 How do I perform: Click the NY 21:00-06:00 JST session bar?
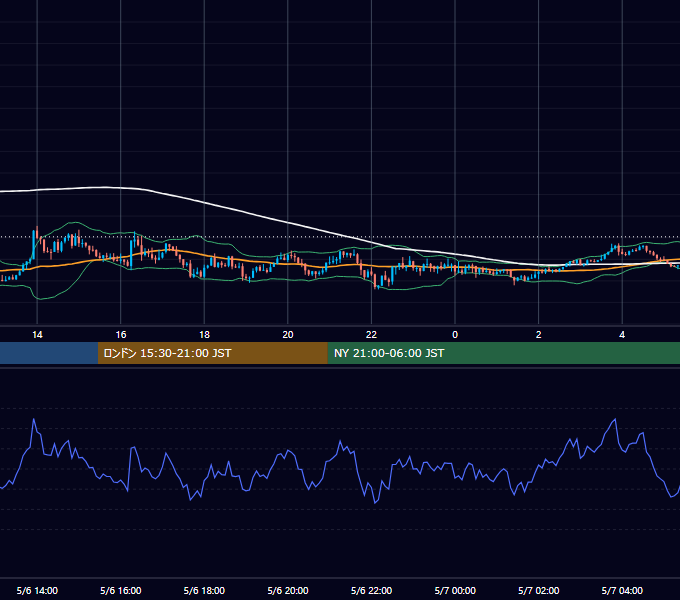[503, 353]
